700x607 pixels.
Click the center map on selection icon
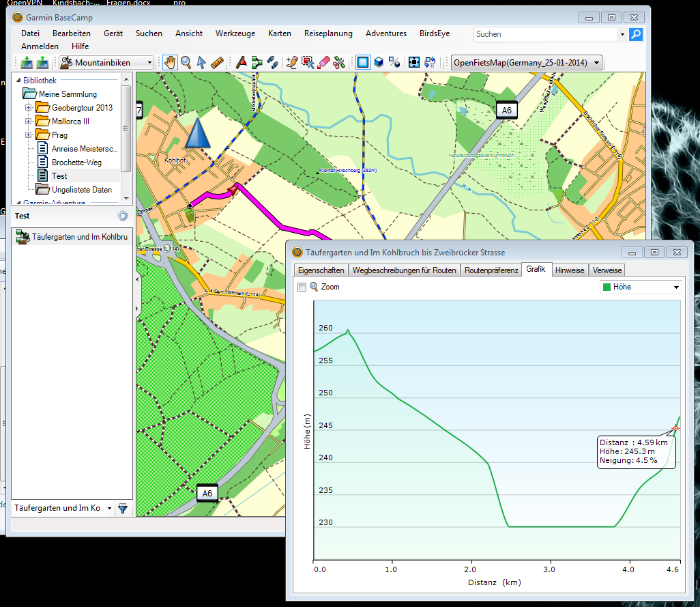point(414,63)
